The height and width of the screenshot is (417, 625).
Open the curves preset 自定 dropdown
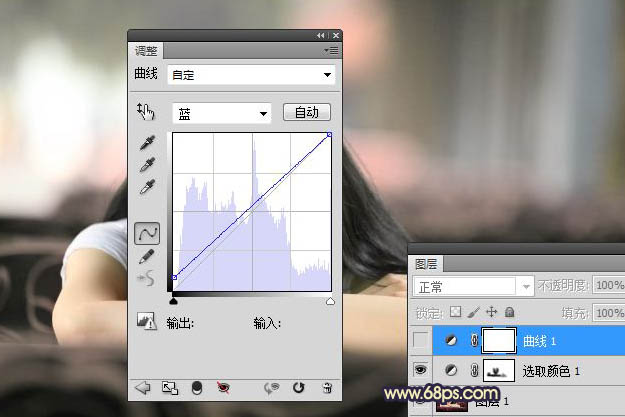(253, 75)
